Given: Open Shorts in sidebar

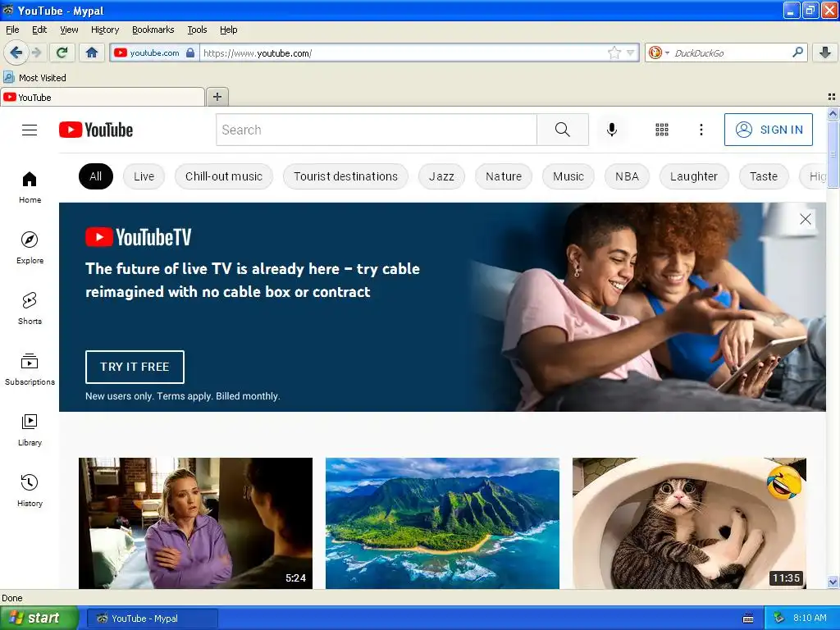Looking at the screenshot, I should (30, 308).
